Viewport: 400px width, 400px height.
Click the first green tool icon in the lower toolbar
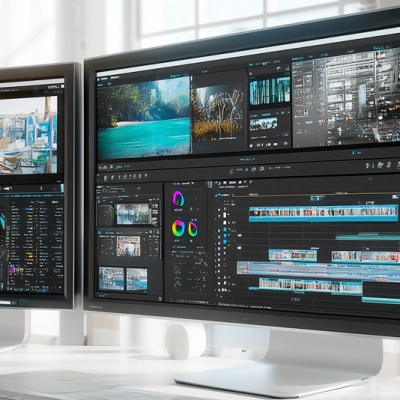tap(105, 178)
